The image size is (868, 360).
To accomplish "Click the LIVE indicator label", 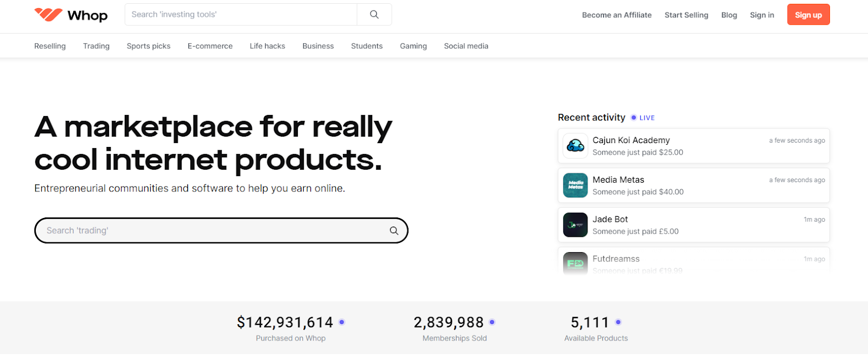I will coord(647,118).
